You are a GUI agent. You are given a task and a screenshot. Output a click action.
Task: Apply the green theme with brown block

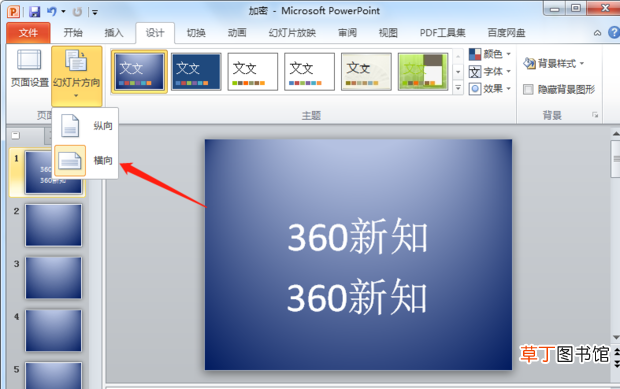[423, 72]
